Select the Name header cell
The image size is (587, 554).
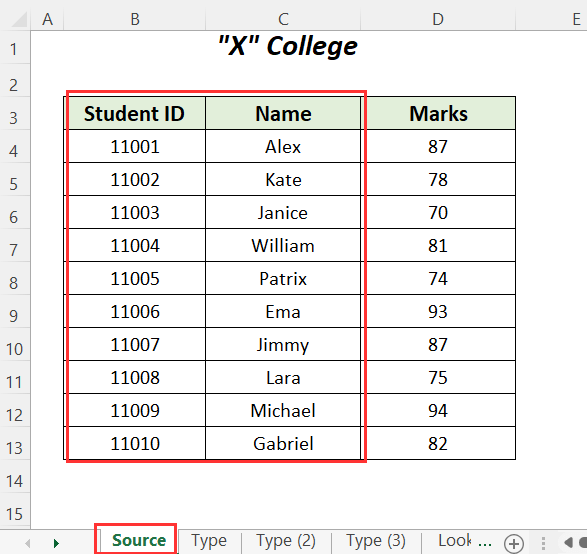(283, 113)
